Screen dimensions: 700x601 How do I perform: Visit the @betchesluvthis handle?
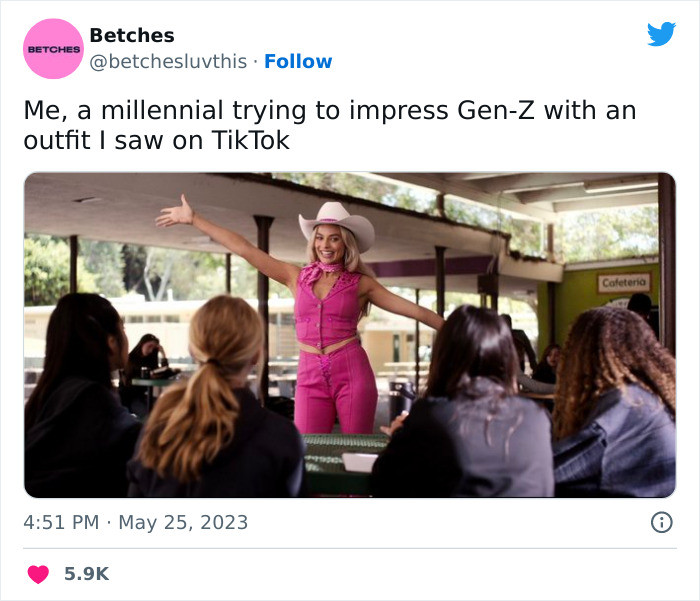coord(168,61)
